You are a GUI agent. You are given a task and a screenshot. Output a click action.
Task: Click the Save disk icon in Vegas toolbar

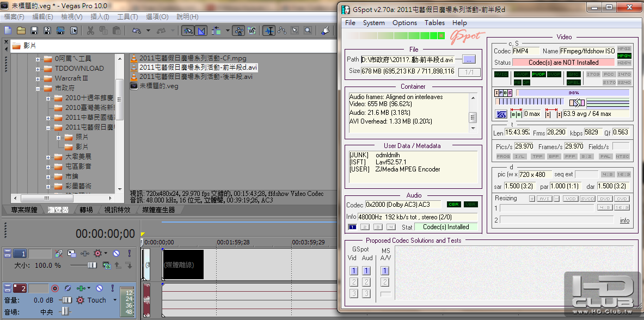[x=34, y=30]
